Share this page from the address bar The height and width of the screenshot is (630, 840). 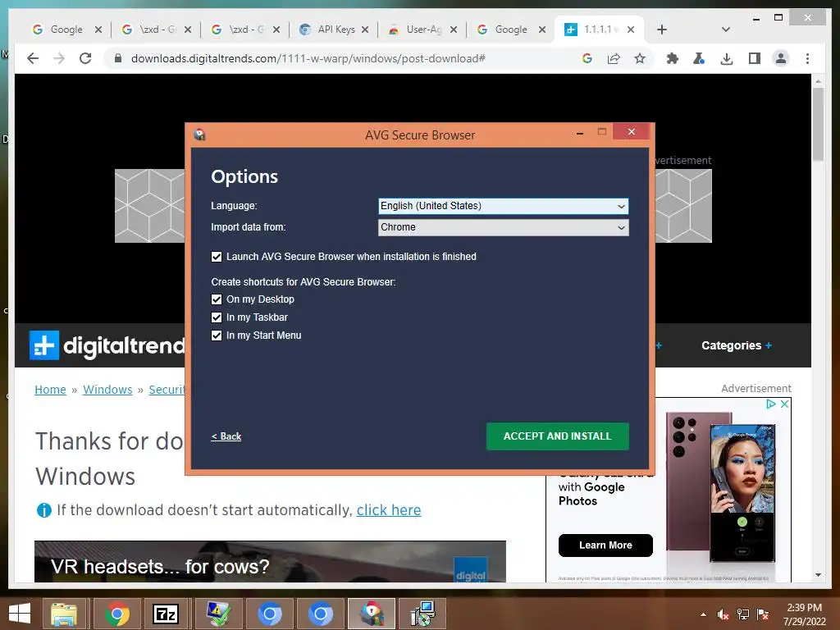(x=614, y=58)
